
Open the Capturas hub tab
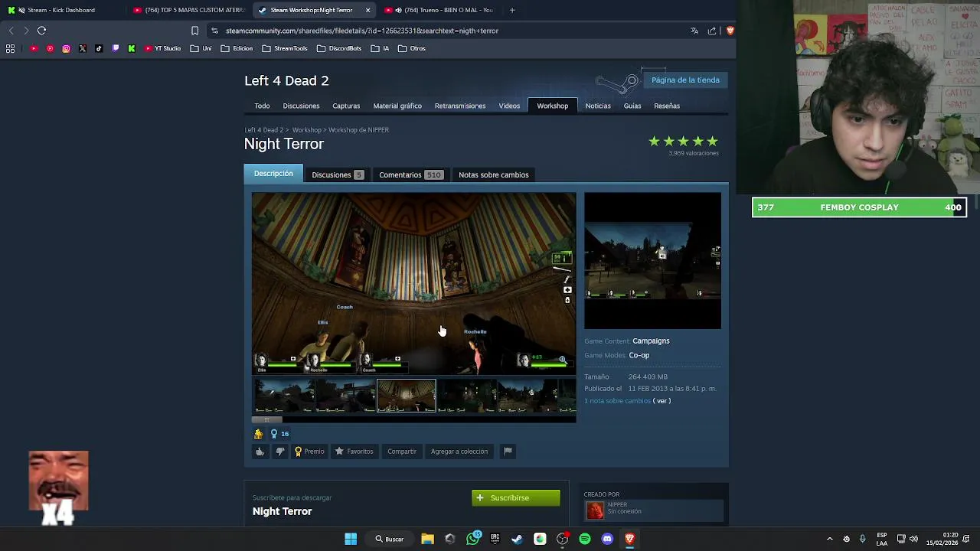[346, 106]
